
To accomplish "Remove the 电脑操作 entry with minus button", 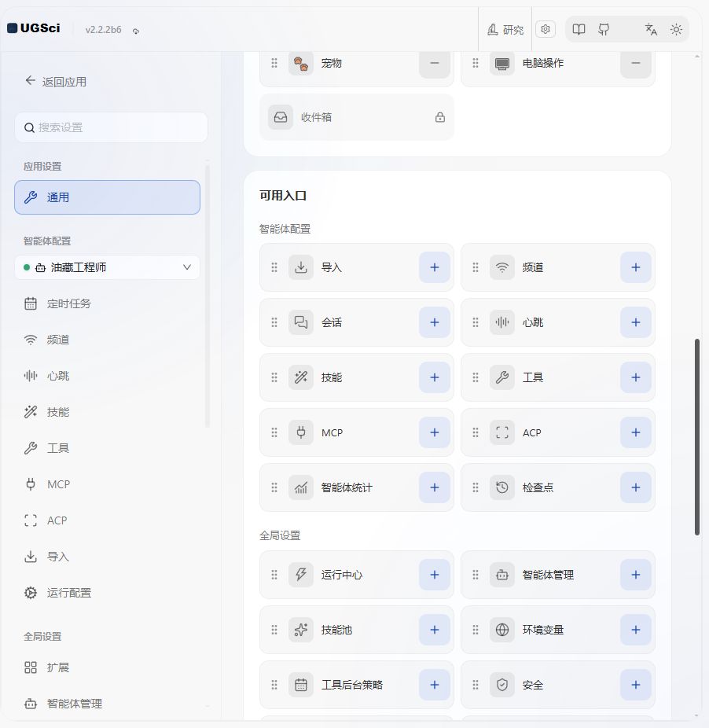I will (x=636, y=63).
